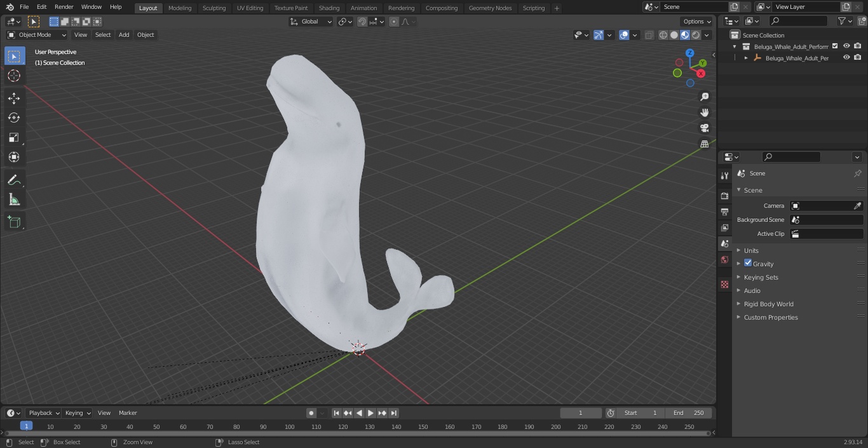The height and width of the screenshot is (448, 868).
Task: Select the Add Cube tool
Action: [14, 222]
